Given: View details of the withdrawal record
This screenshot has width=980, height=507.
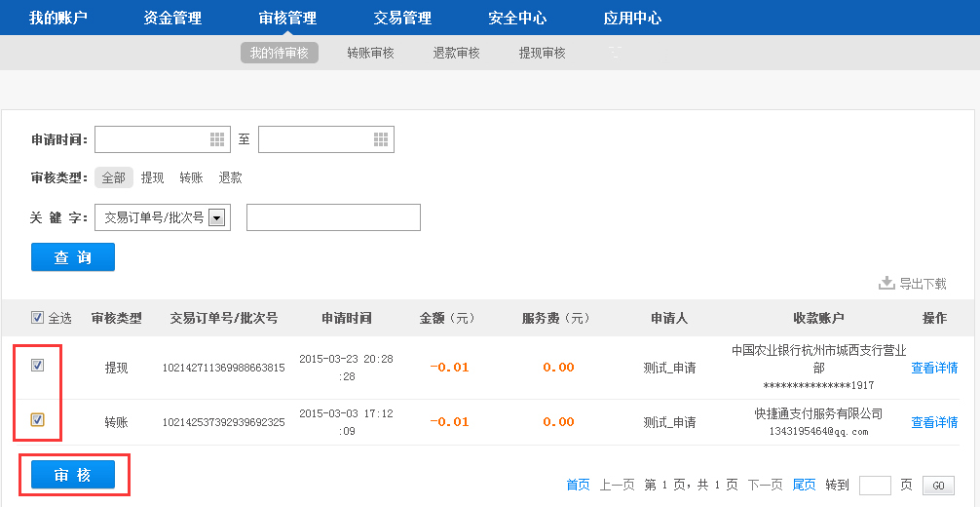Looking at the screenshot, I should point(934,368).
